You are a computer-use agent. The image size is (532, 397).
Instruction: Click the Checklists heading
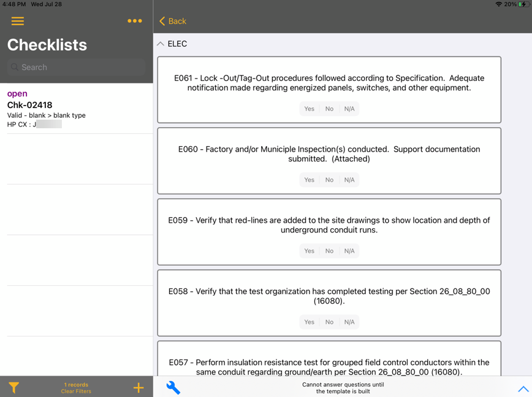pyautogui.click(x=47, y=45)
